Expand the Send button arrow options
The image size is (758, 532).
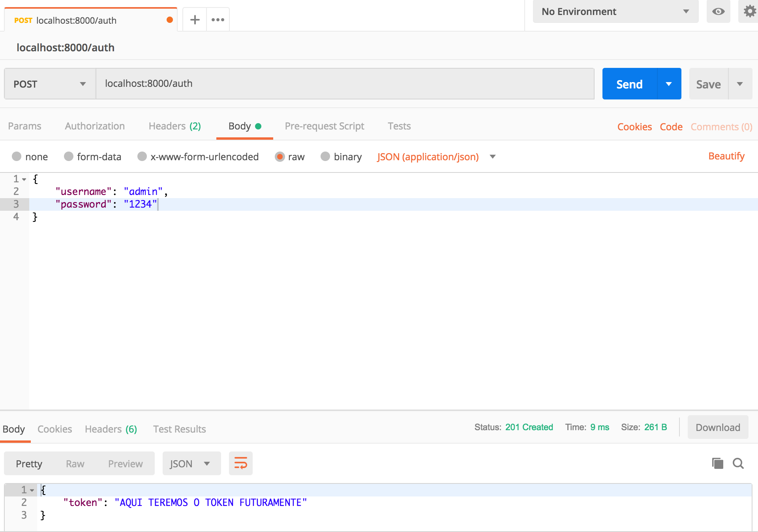pyautogui.click(x=669, y=84)
